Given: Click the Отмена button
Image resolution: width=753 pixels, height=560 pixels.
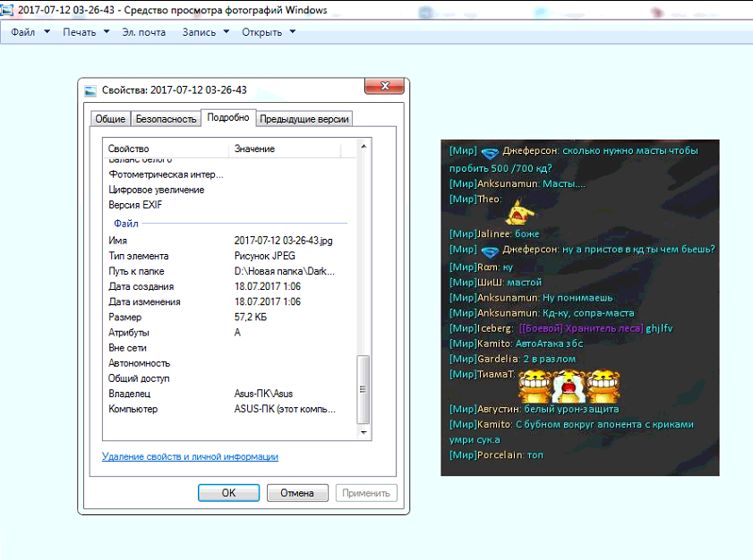Looking at the screenshot, I should [297, 493].
